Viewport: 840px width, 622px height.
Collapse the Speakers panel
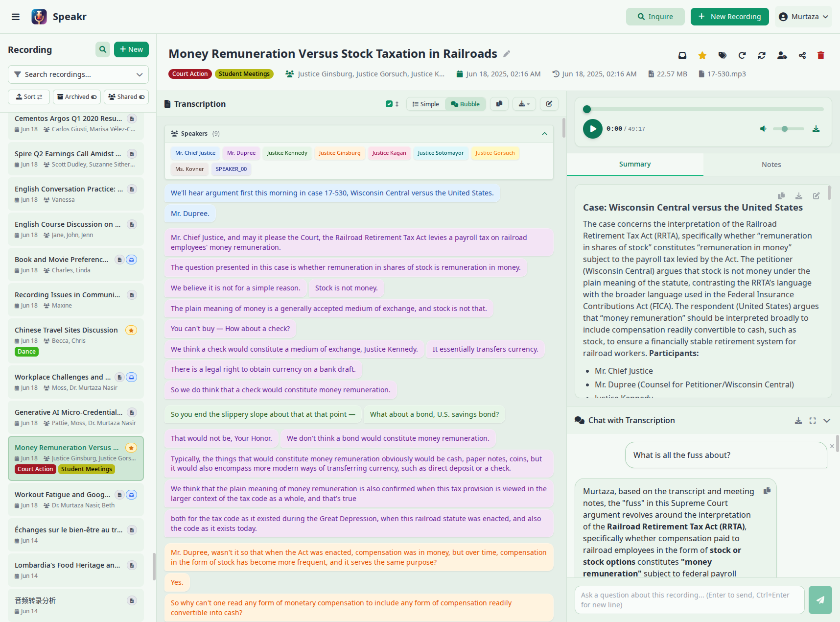[x=544, y=133]
